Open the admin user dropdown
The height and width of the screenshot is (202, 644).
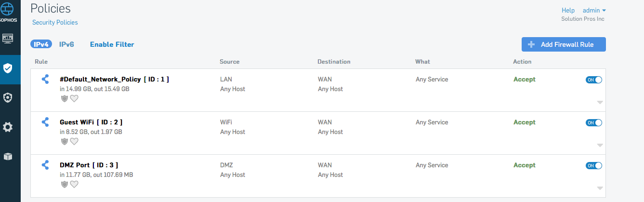(594, 10)
